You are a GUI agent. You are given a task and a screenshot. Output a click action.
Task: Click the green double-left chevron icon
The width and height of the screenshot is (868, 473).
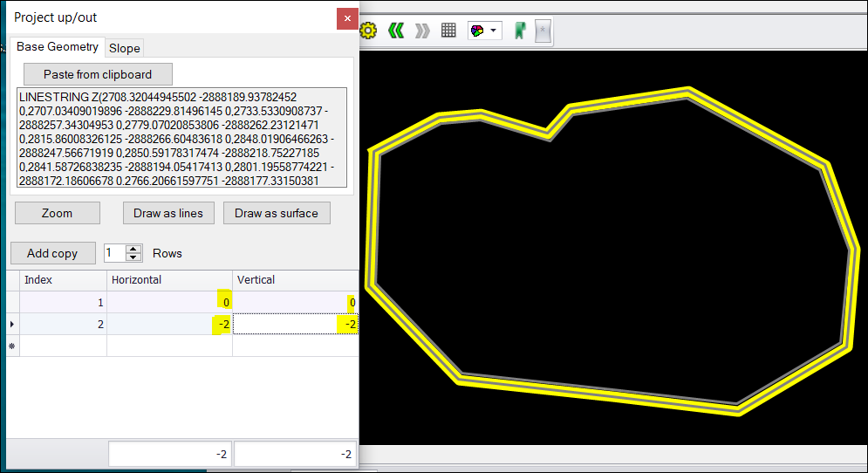pos(396,31)
